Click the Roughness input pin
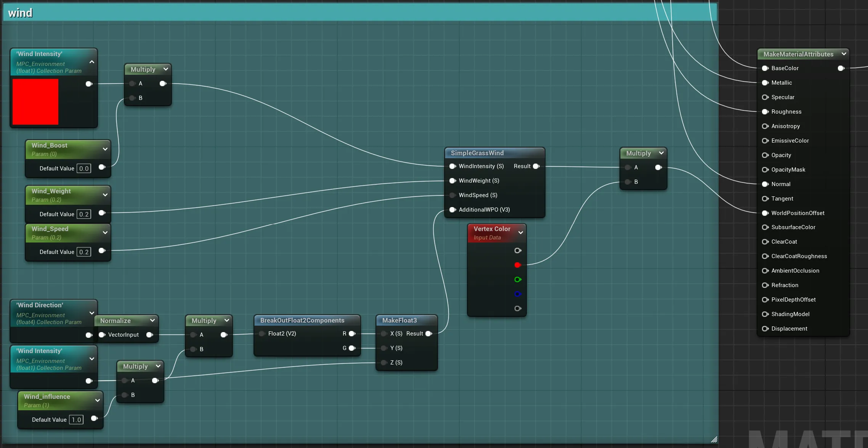Image resolution: width=868 pixels, height=448 pixels. click(765, 112)
